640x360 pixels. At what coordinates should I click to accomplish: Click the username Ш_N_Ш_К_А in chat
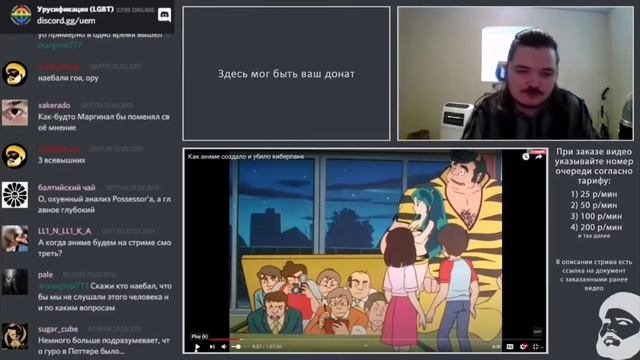64,231
